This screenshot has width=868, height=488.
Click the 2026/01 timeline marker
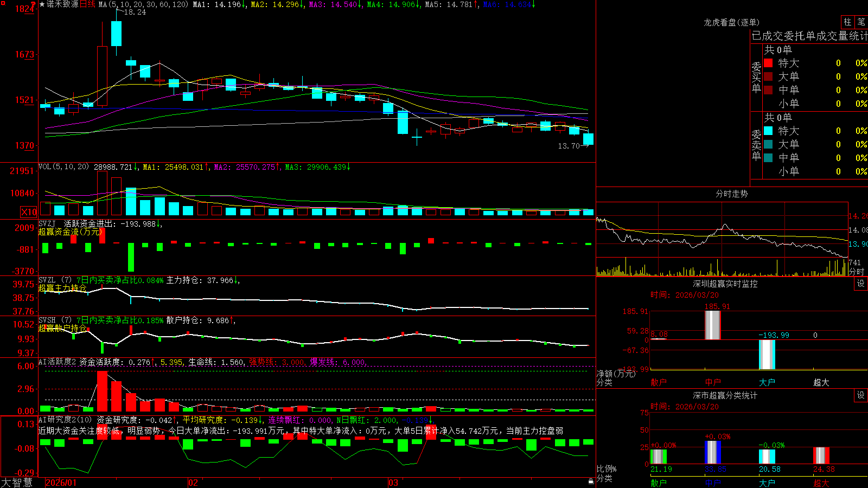61,483
